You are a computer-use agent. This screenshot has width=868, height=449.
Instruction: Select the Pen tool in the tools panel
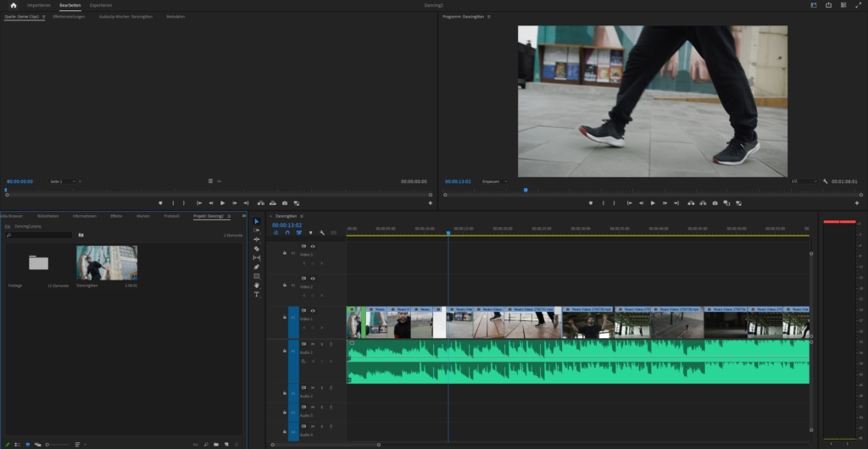point(257,267)
